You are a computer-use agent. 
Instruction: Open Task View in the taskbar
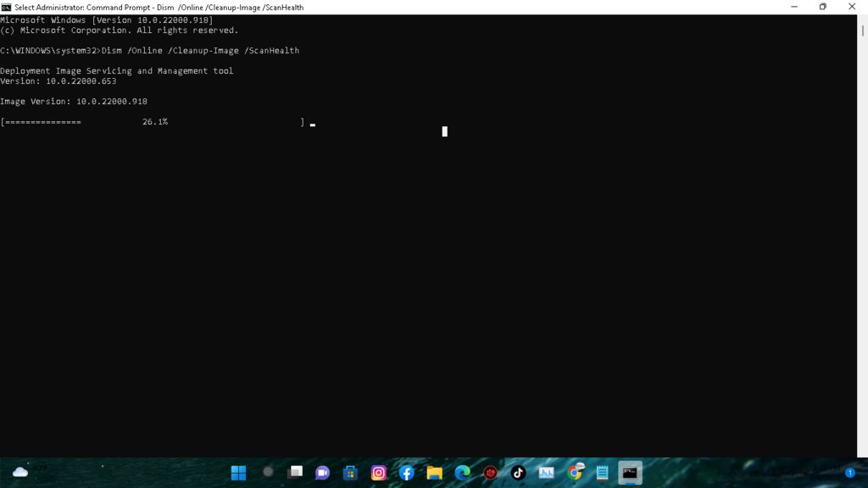pyautogui.click(x=296, y=472)
